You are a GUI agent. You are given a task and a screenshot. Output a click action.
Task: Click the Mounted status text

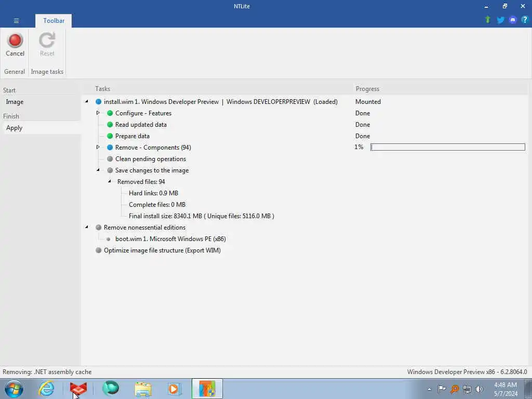click(x=368, y=102)
